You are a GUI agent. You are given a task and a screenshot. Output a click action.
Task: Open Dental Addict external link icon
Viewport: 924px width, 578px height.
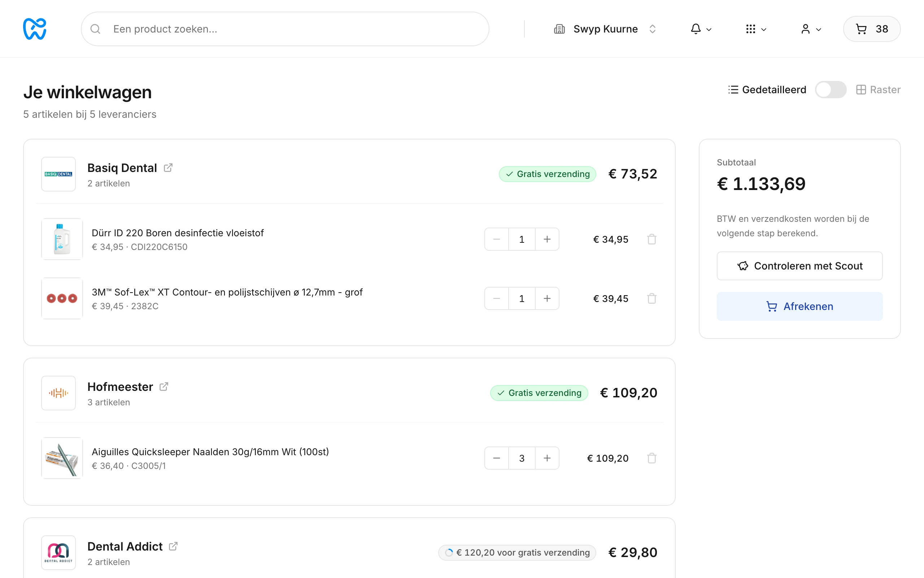[173, 546]
